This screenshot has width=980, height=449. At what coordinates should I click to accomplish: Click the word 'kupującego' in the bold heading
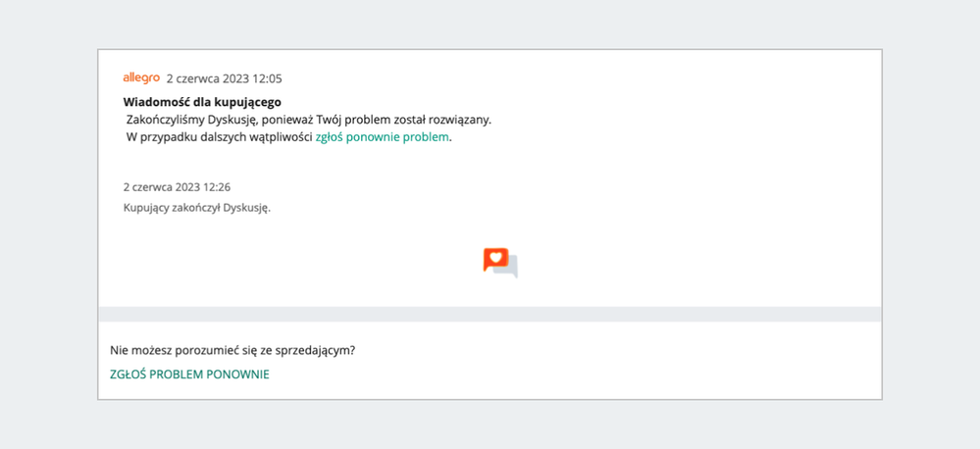click(248, 102)
